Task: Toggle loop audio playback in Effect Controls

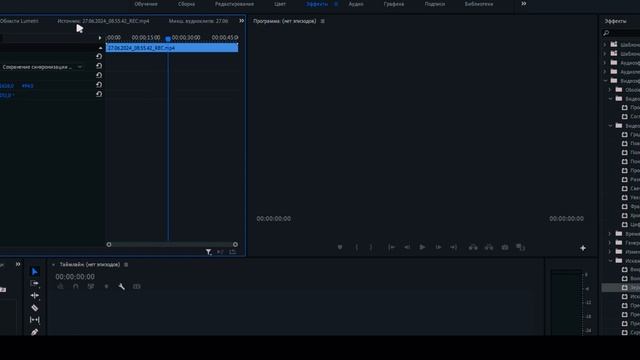Action: pyautogui.click(x=233, y=252)
